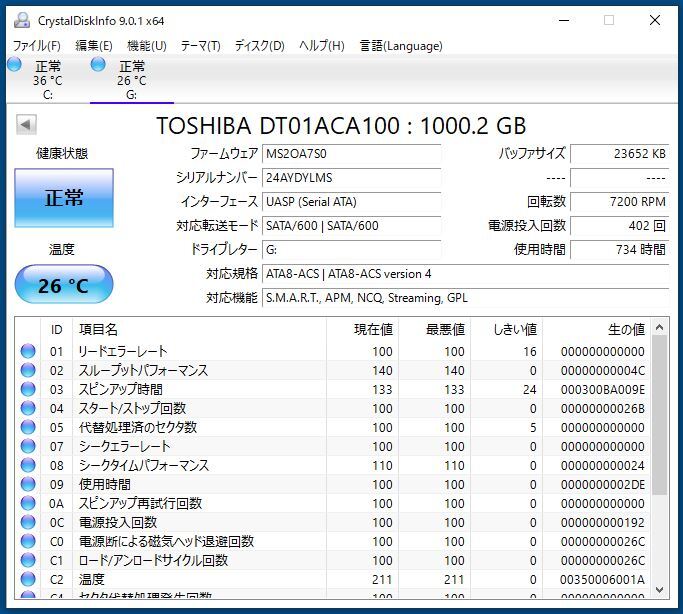The width and height of the screenshot is (683, 614).
Task: Click status icon for スタート/ストップ回数 row
Action: coord(28,408)
